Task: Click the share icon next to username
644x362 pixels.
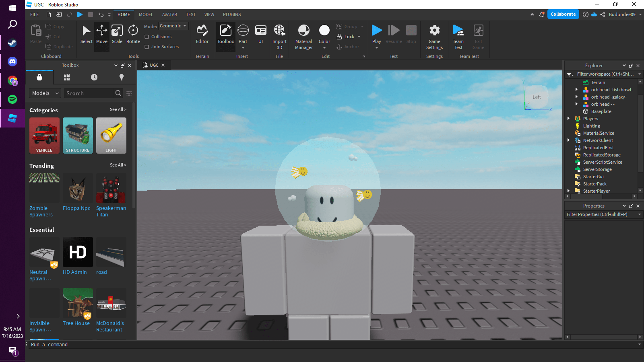Action: [603, 14]
